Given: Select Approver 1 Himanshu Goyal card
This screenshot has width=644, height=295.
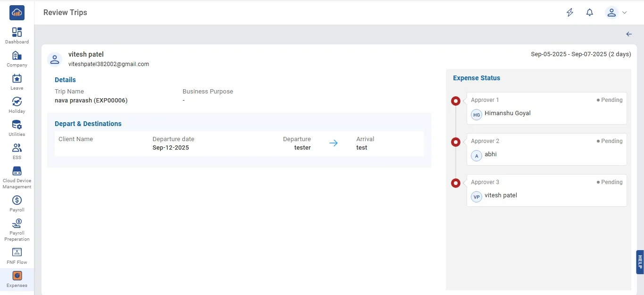Looking at the screenshot, I should click(546, 108).
